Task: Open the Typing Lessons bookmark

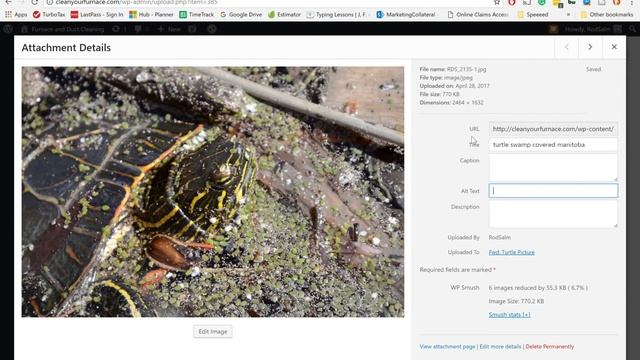Action: [x=337, y=14]
